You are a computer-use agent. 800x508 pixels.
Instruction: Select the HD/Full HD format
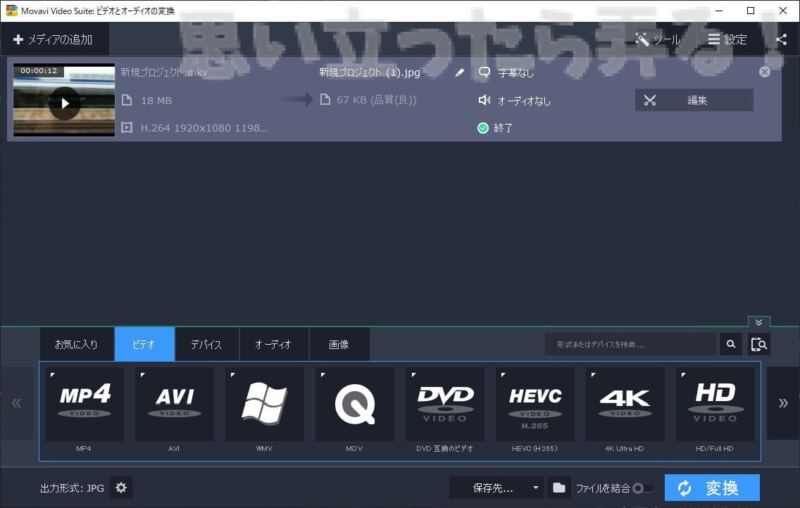(715, 404)
